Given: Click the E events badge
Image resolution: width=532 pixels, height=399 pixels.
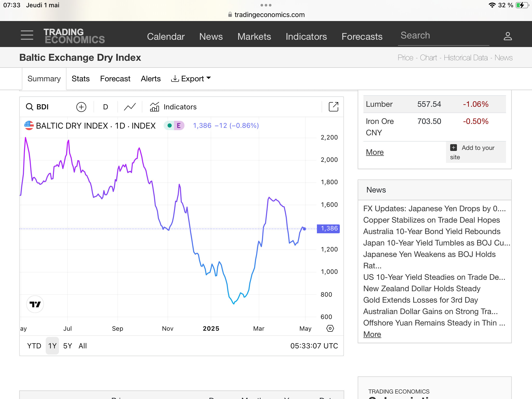Looking at the screenshot, I should (179, 126).
